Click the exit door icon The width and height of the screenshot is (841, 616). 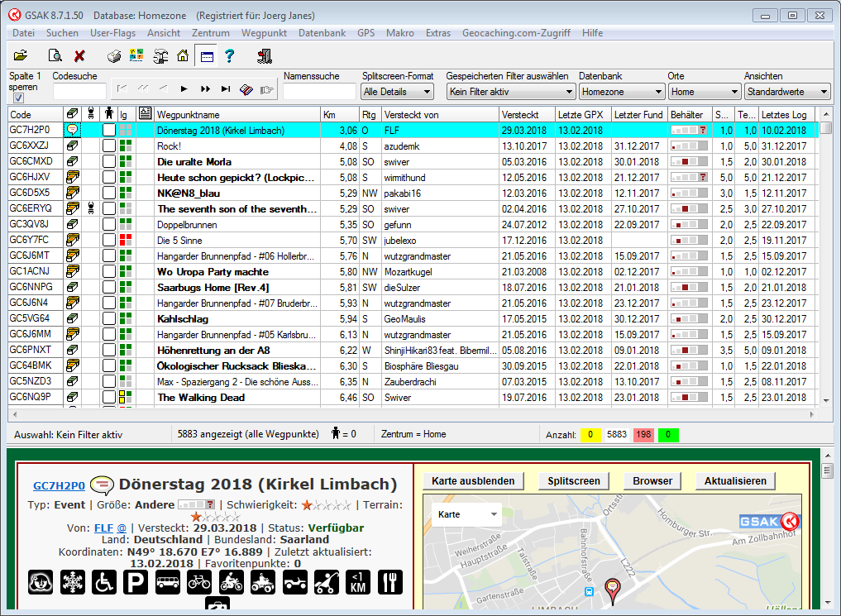(x=265, y=55)
